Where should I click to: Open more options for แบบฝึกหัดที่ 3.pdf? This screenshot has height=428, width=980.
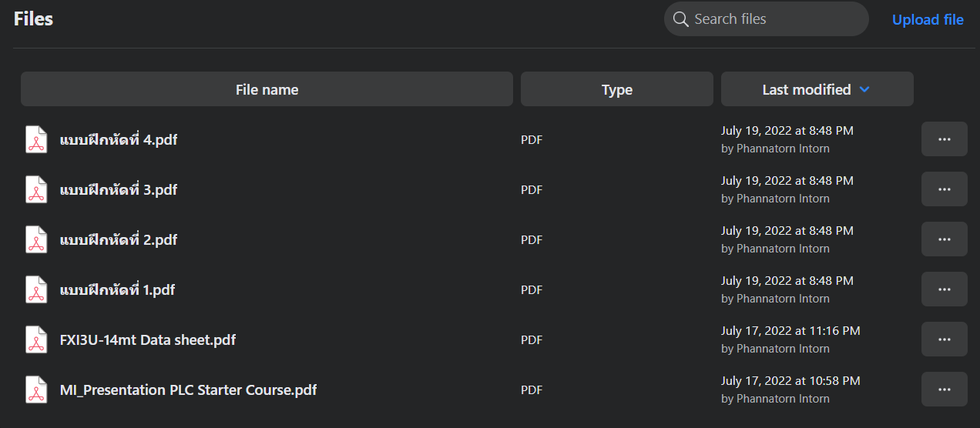[x=944, y=189]
